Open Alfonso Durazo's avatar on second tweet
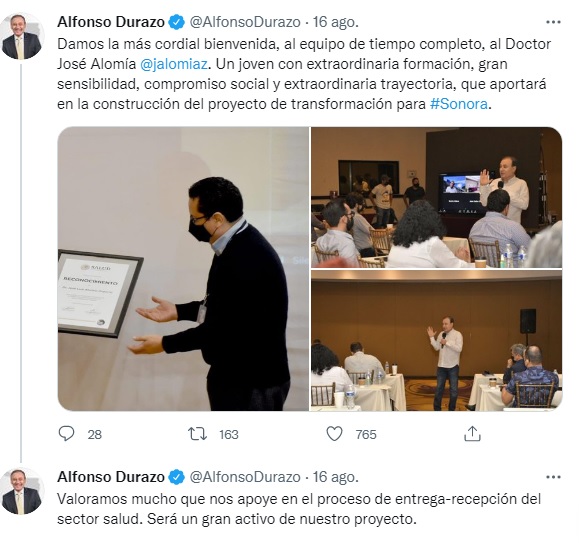The image size is (579, 543). [x=21, y=491]
